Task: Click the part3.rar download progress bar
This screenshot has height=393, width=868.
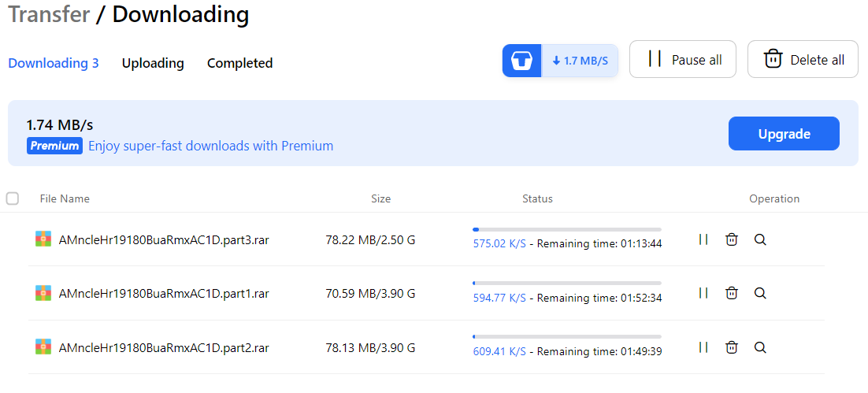Action: [x=566, y=229]
